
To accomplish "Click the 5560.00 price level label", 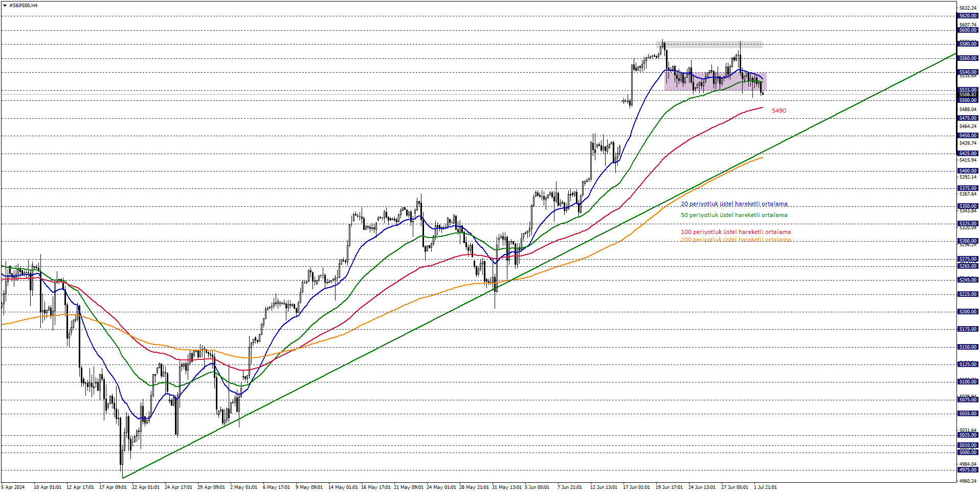I will tap(968, 58).
